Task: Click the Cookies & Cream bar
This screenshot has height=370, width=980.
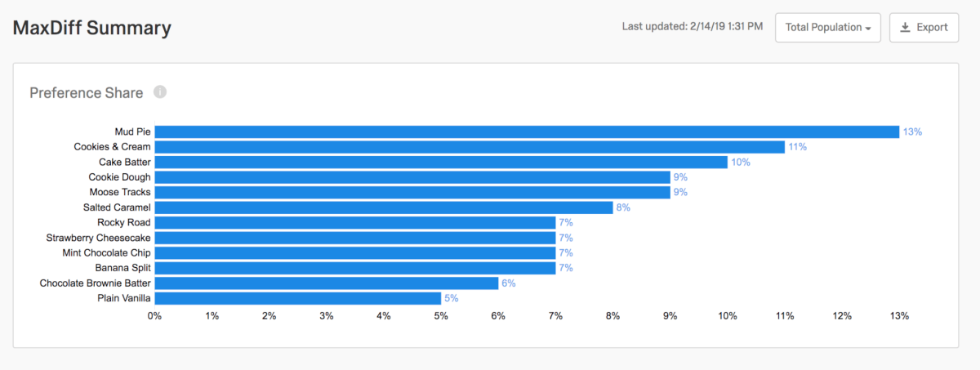Action: pos(470,147)
